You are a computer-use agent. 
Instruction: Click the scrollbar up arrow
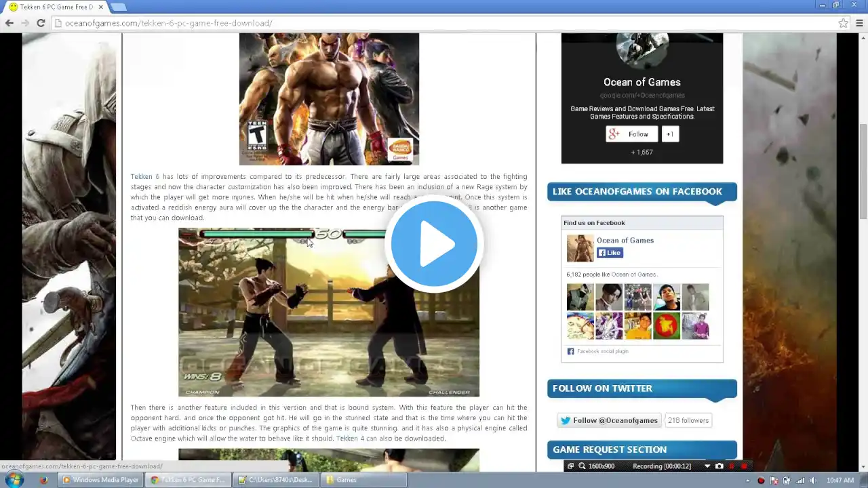coord(863,38)
